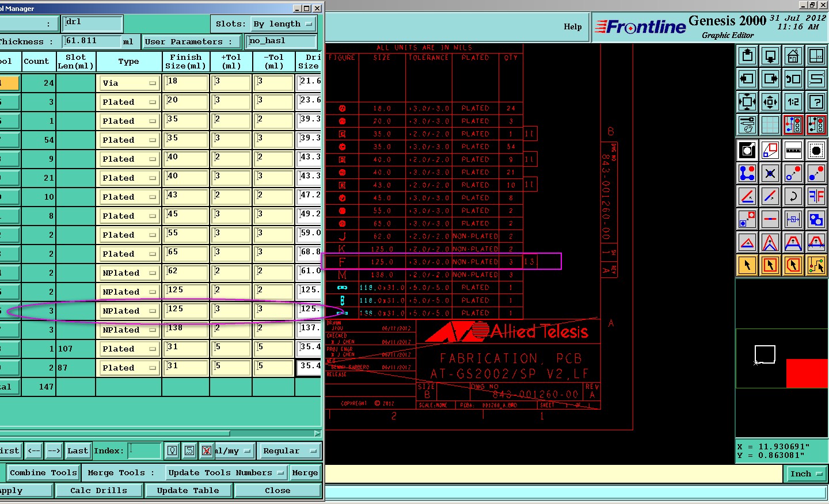This screenshot has height=504, width=829.
Task: Select the net-trace pointer select tool
Action: point(816,265)
